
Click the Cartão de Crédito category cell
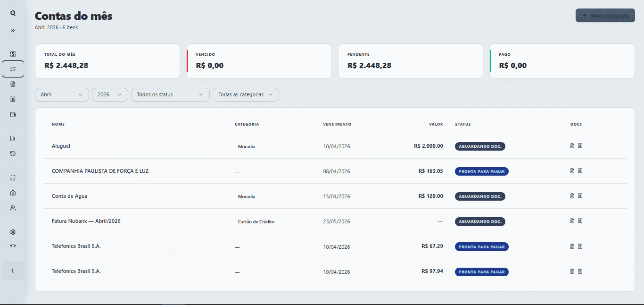click(x=256, y=221)
